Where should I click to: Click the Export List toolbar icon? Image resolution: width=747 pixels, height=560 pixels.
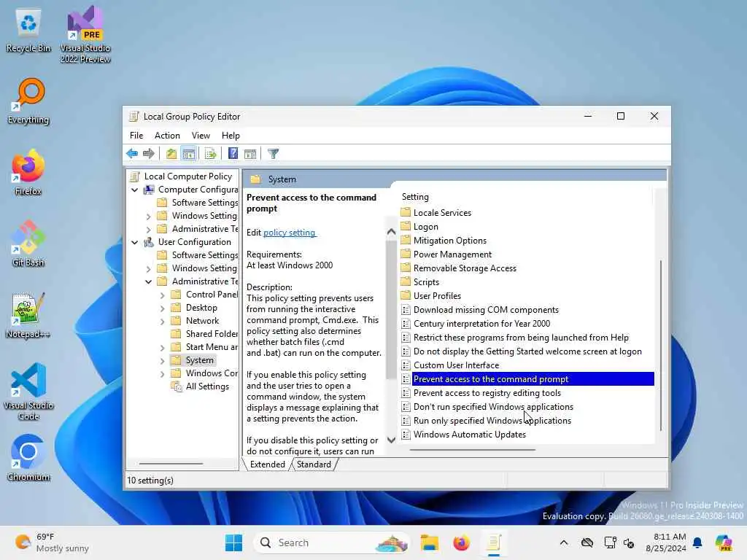tap(210, 154)
